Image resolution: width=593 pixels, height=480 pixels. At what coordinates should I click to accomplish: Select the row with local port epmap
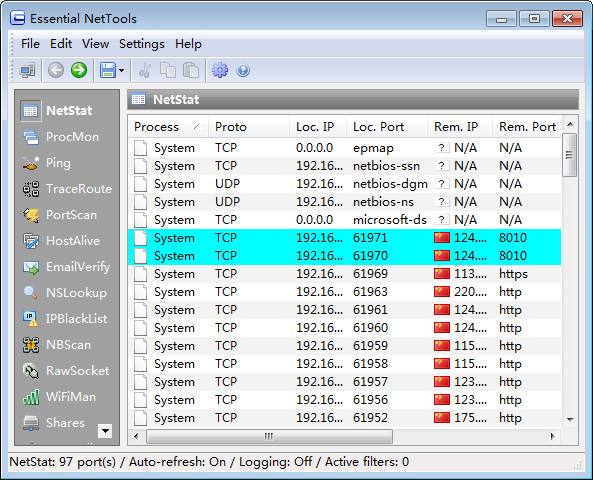pos(344,148)
